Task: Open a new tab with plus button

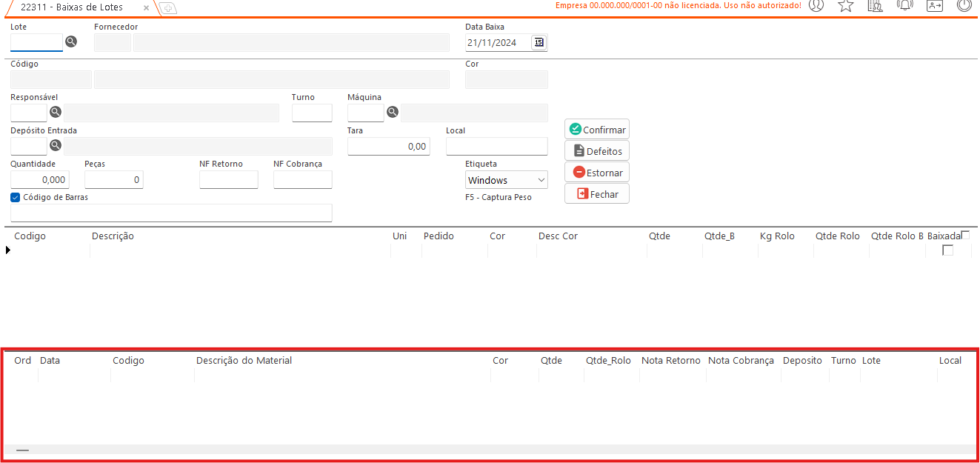Action: point(168,8)
